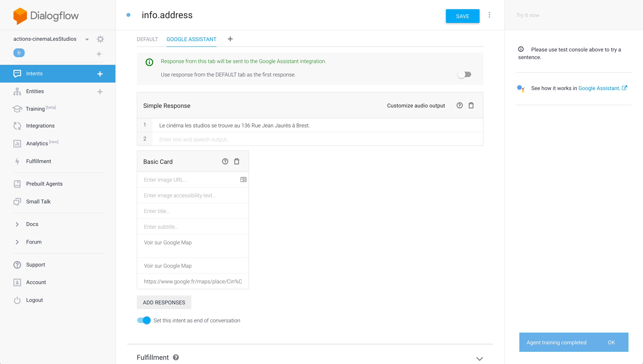Click the Integrations sync icon
Image resolution: width=643 pixels, height=364 pixels.
tap(17, 126)
